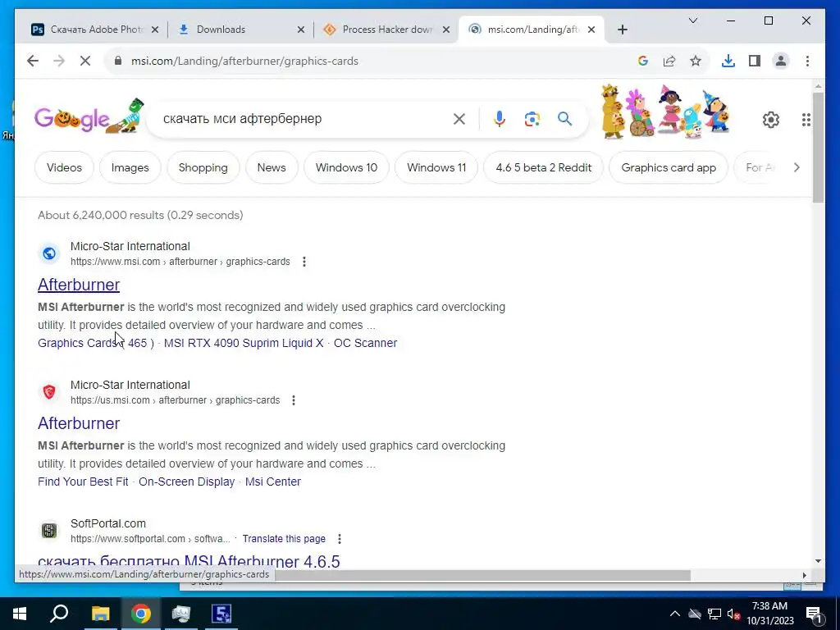
Task: Click the forward navigation arrow
Action: 59,61
